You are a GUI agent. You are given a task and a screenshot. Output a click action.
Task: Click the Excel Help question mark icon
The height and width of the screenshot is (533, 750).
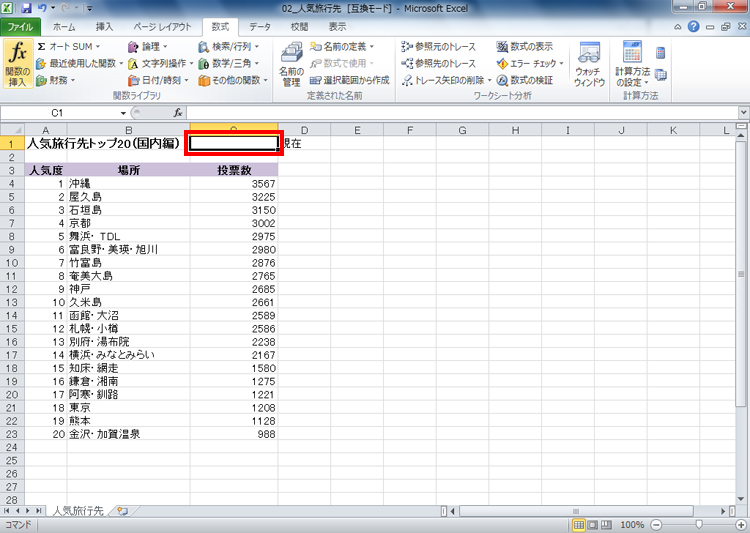[x=694, y=27]
